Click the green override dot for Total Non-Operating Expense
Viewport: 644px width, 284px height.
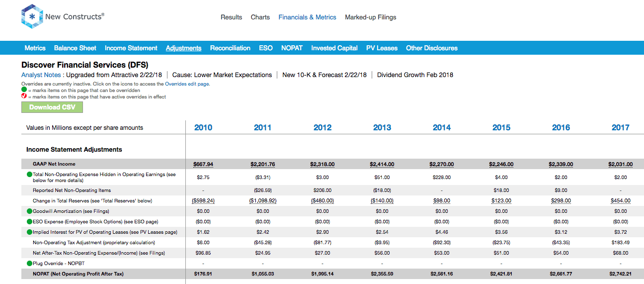pos(29,175)
